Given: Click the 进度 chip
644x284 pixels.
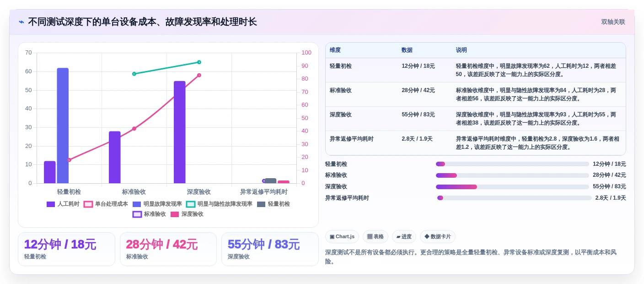Looking at the screenshot, I should tap(404, 237).
